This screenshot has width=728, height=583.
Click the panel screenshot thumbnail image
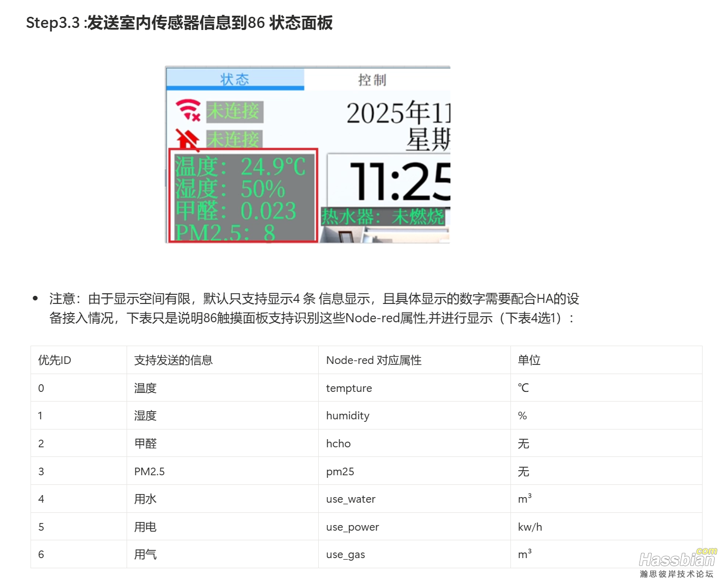tap(308, 155)
